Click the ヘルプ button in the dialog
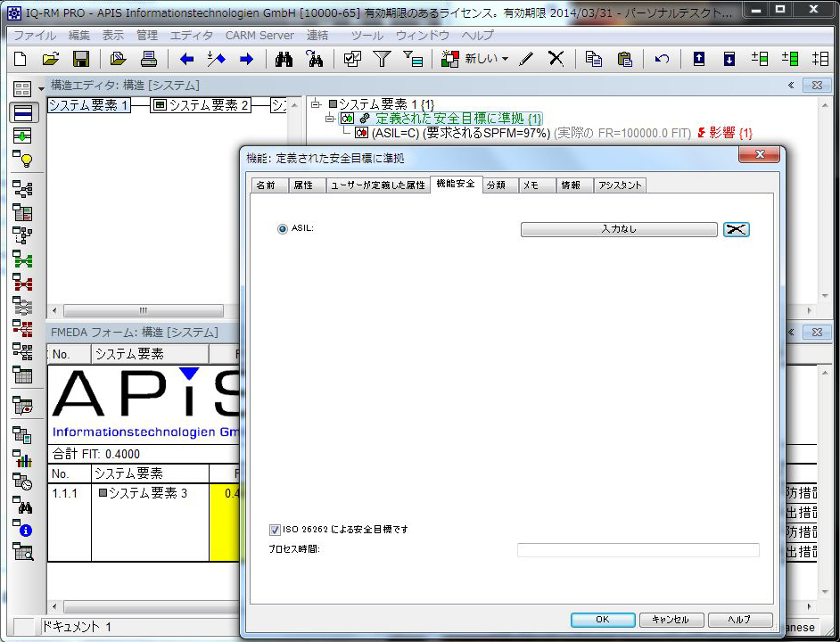Viewport: 840px width, 642px height. [x=740, y=620]
